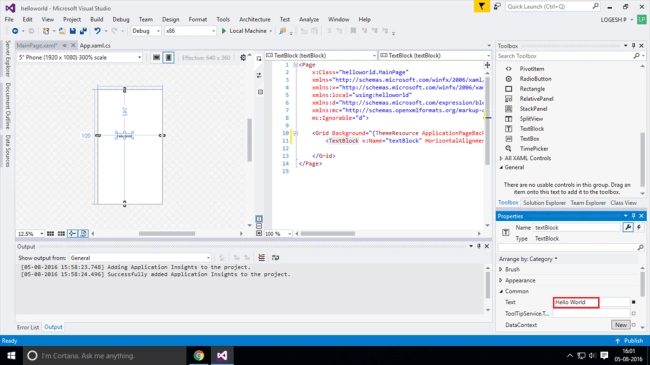Viewport: 650px width, 365px height.
Task: Open the Debug configuration dropdown
Action: tap(146, 31)
